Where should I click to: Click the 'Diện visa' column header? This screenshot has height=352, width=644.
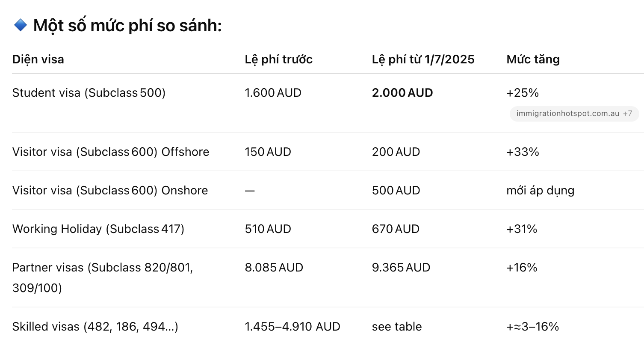(x=38, y=59)
